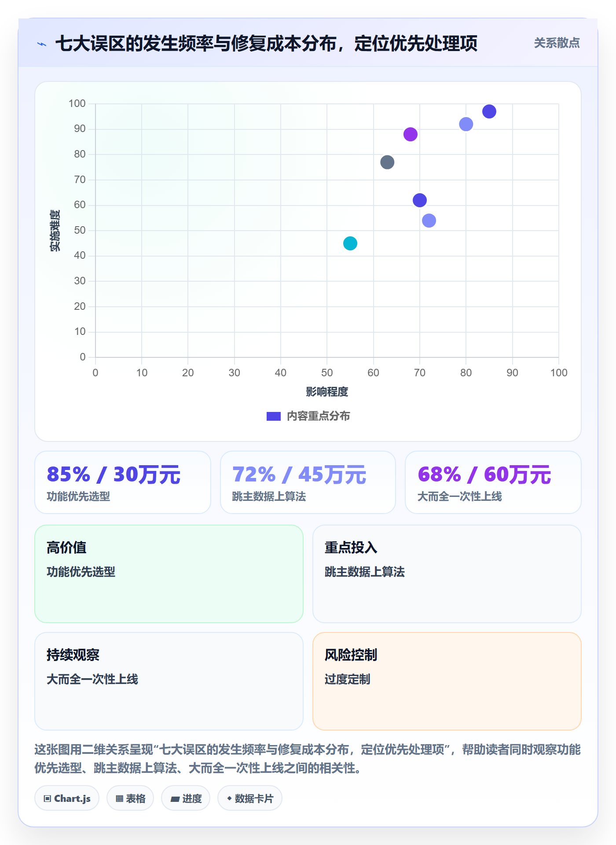Click the 风险控制 quadrant card
Screen dimensions: 616x845
tap(447, 681)
